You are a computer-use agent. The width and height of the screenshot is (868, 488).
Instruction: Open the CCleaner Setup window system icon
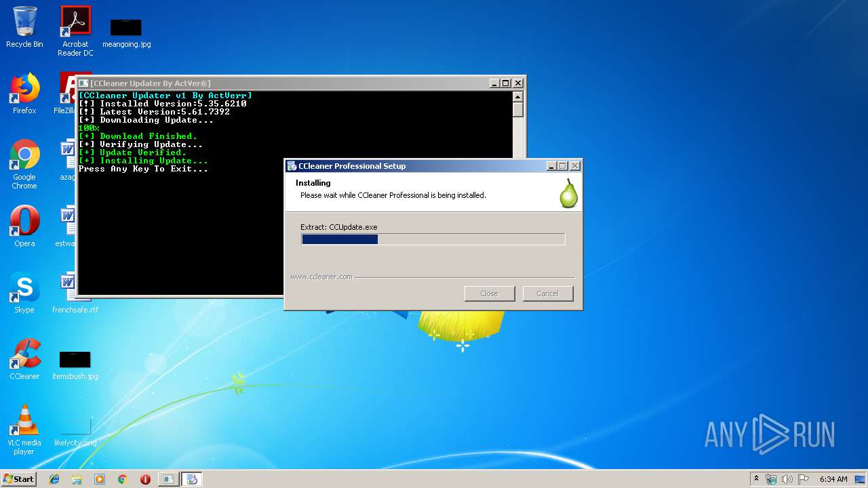(292, 165)
